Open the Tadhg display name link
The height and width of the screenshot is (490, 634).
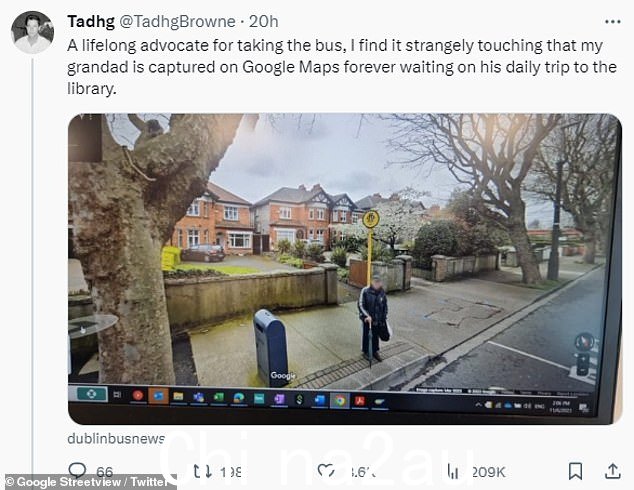pos(91,21)
